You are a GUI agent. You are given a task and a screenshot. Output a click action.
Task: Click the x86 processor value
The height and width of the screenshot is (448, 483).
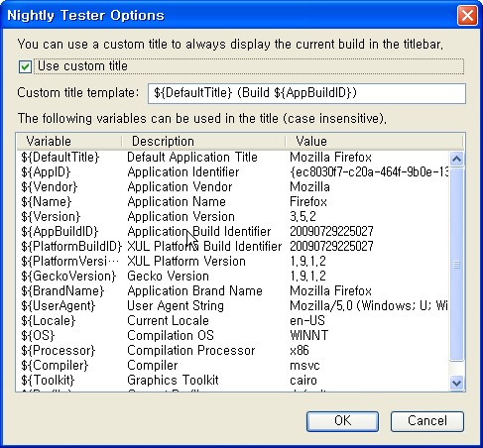[300, 350]
